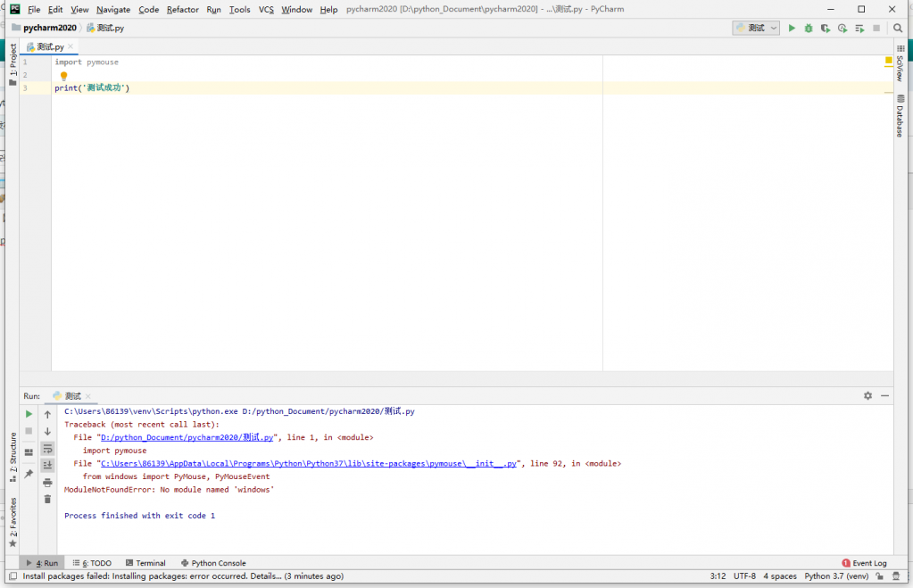Toggle scroll to end in console
The height and width of the screenshot is (588, 913).
47,465
